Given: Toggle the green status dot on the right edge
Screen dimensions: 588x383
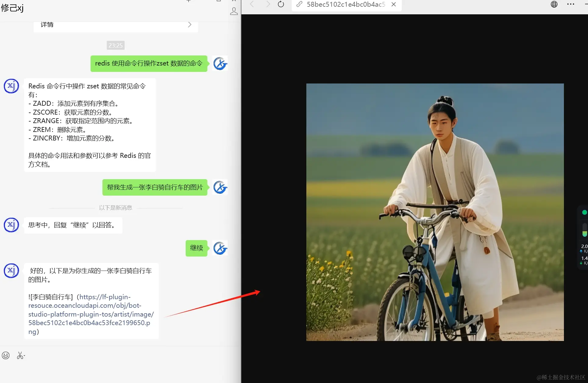Looking at the screenshot, I should [x=584, y=212].
